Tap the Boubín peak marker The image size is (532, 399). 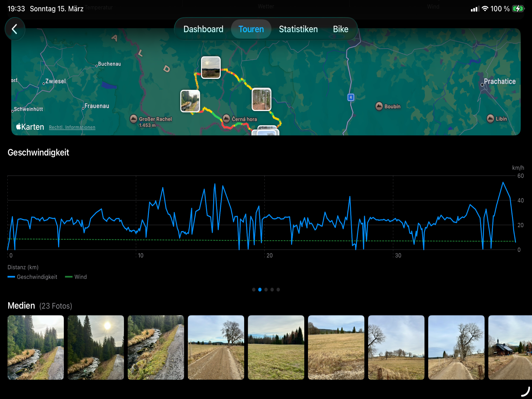point(379,106)
